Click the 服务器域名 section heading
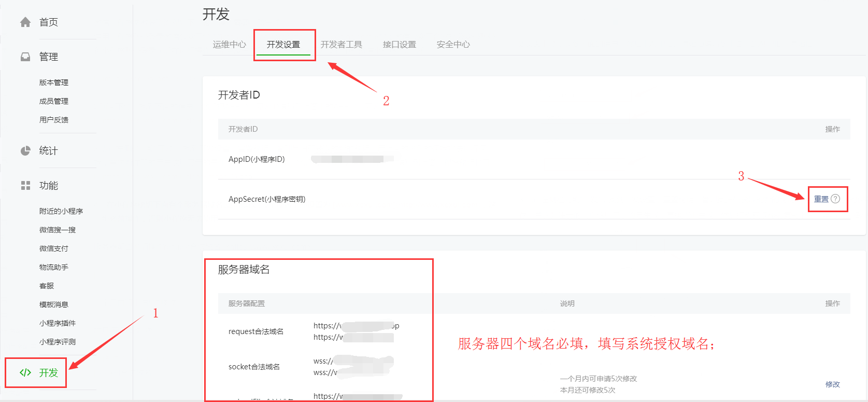868x402 pixels. coord(244,269)
